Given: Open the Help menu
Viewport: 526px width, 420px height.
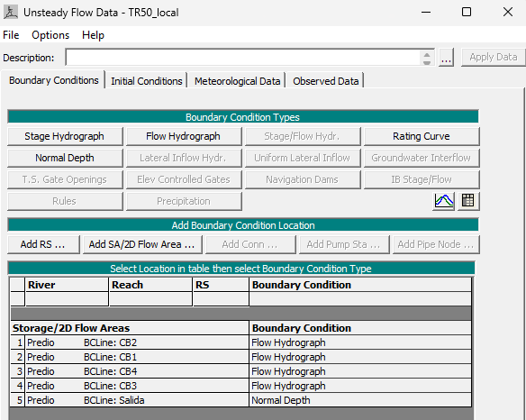Looking at the screenshot, I should [x=93, y=35].
